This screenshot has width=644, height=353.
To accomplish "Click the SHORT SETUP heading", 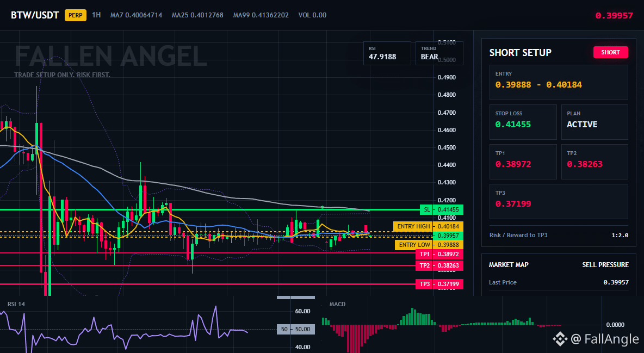I will 521,53.
